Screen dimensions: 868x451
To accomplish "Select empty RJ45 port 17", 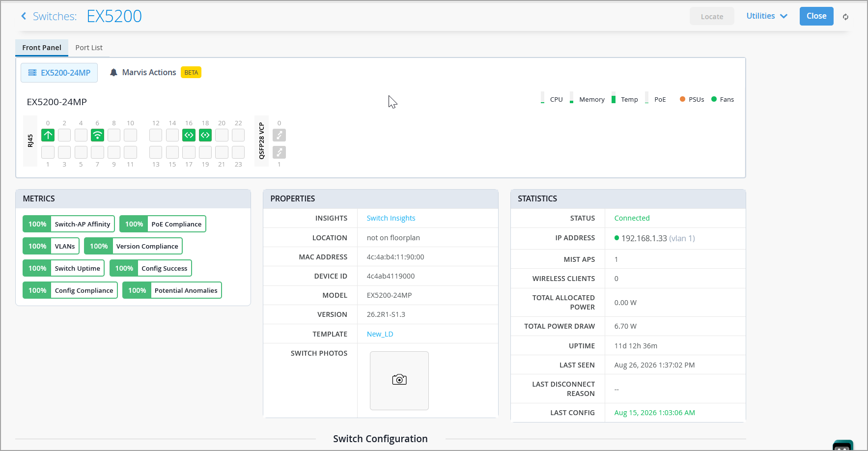I will coord(189,152).
